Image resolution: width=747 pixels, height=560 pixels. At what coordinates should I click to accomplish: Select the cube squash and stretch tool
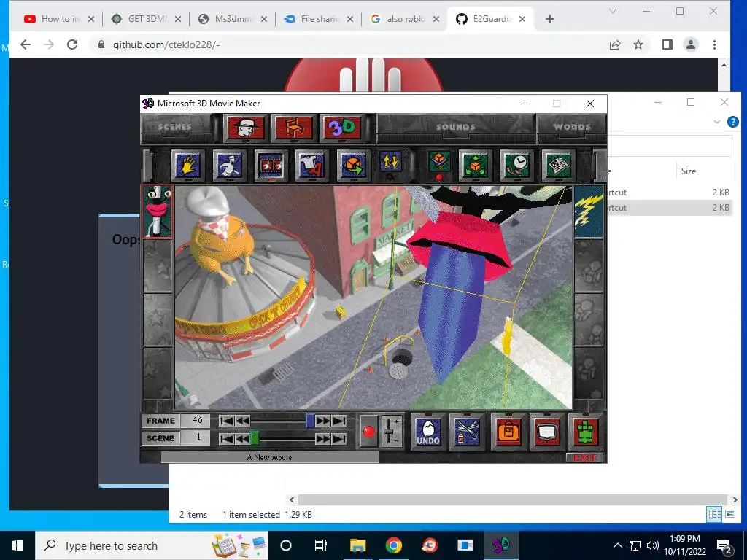coord(438,161)
